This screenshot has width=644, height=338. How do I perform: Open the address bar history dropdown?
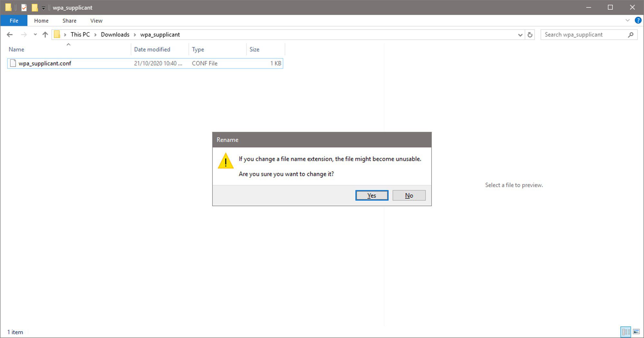520,35
